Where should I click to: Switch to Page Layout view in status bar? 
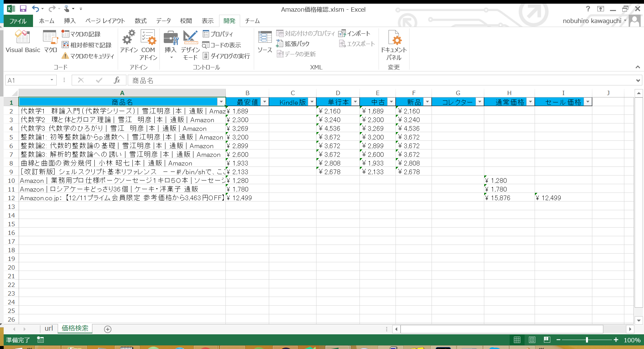point(532,340)
